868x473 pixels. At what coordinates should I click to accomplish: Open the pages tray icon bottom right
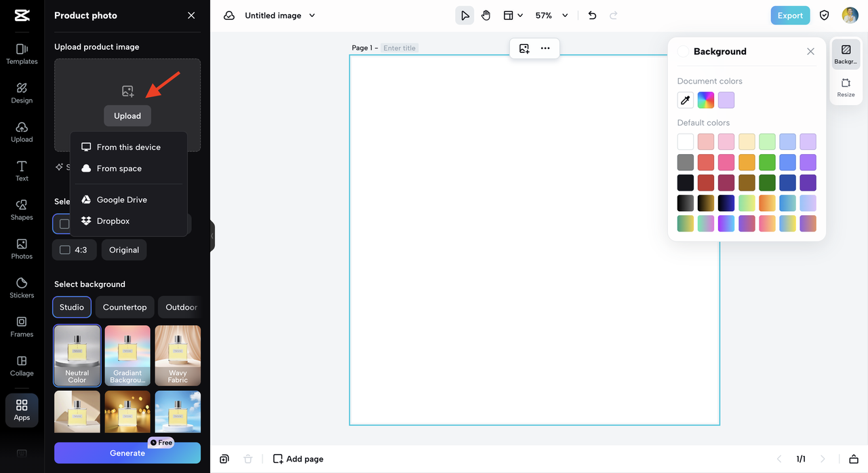(x=853, y=459)
